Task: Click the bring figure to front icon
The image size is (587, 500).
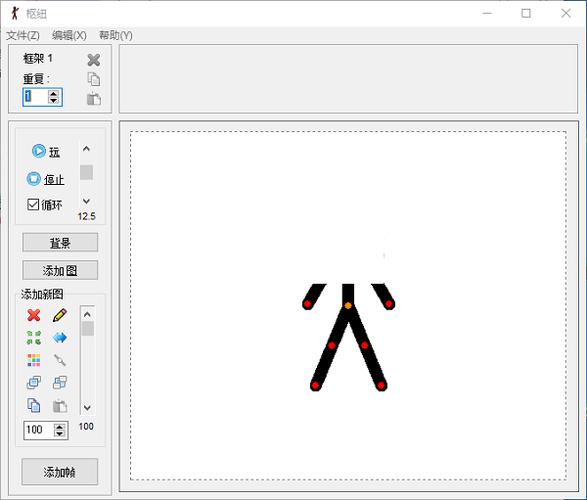Action: (x=34, y=382)
